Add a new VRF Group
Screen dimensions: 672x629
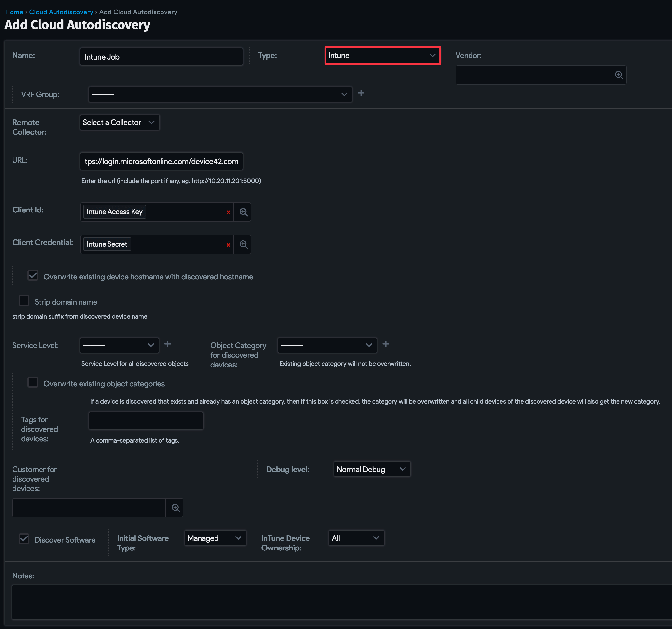pyautogui.click(x=361, y=93)
